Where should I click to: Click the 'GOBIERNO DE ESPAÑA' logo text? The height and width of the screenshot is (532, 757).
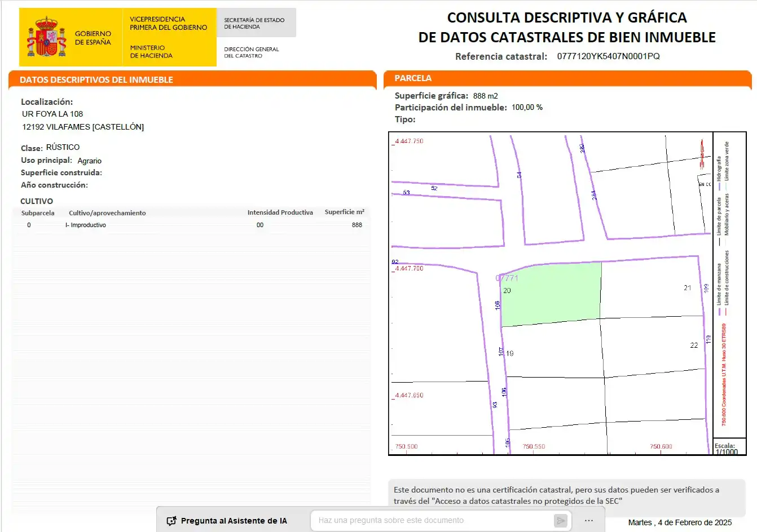[x=93, y=38]
